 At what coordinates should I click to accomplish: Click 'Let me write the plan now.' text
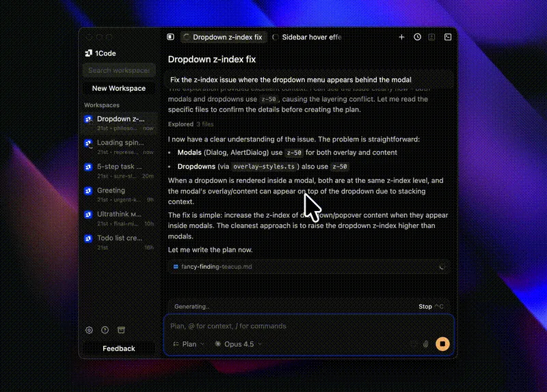click(x=210, y=250)
